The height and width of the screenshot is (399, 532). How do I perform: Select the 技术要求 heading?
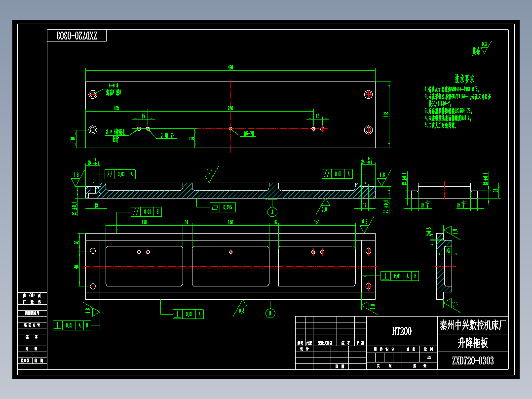point(464,79)
